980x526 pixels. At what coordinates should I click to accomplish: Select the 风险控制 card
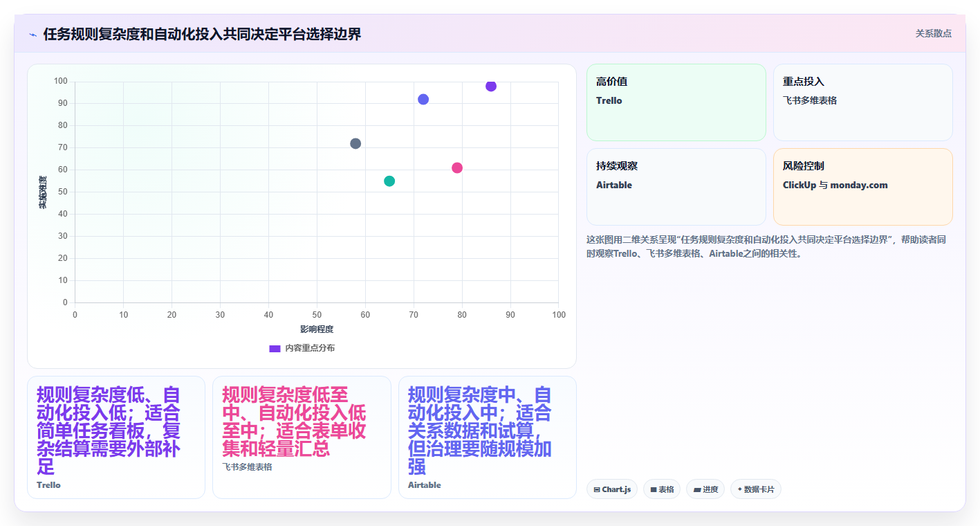pos(863,187)
